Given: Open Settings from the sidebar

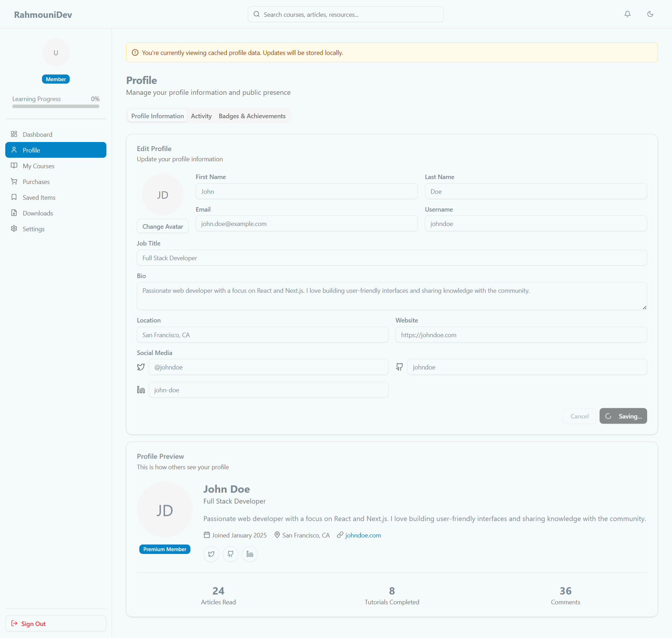Looking at the screenshot, I should point(34,229).
